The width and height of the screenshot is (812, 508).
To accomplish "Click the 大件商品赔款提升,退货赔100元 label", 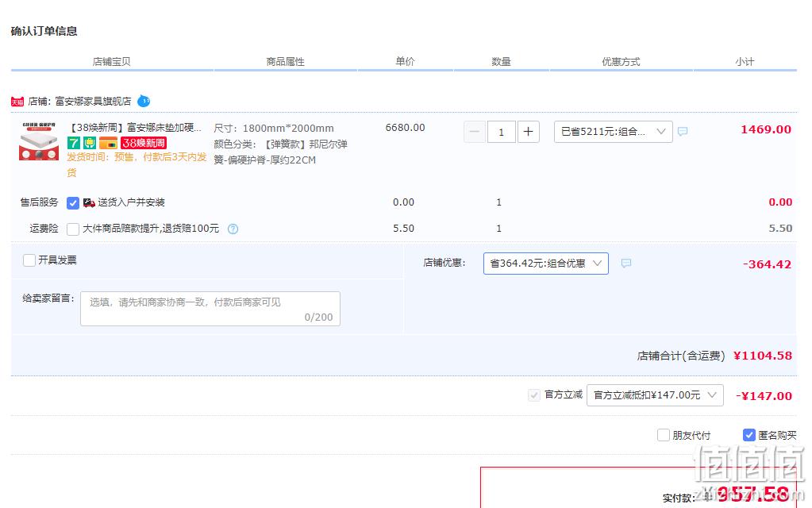I will [152, 229].
